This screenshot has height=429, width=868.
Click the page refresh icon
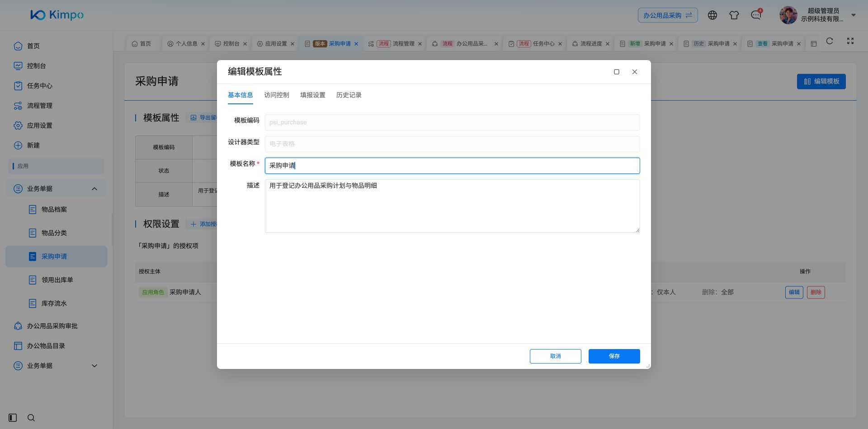tap(830, 41)
